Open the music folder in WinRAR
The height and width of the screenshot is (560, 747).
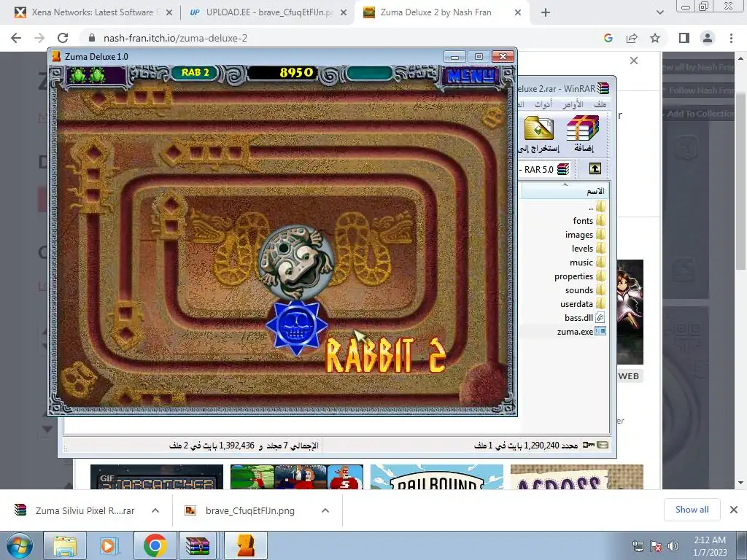tap(587, 262)
